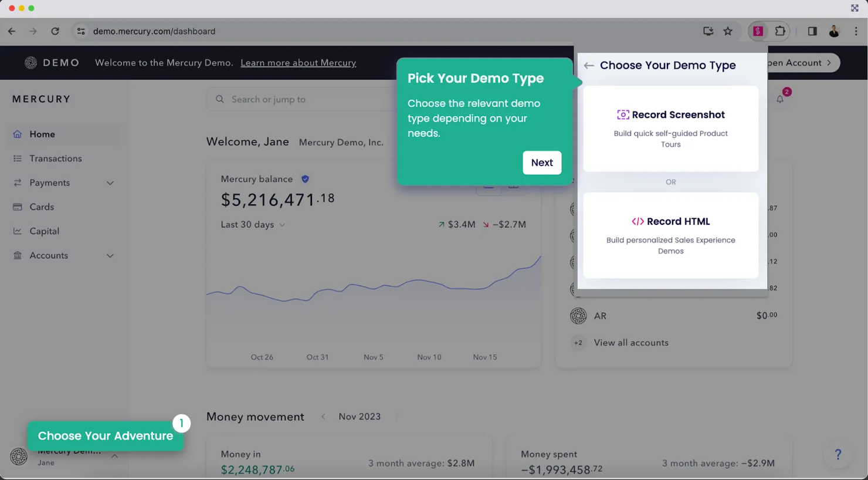Open Capital in the sidebar
Image resolution: width=868 pixels, height=480 pixels.
point(63,231)
